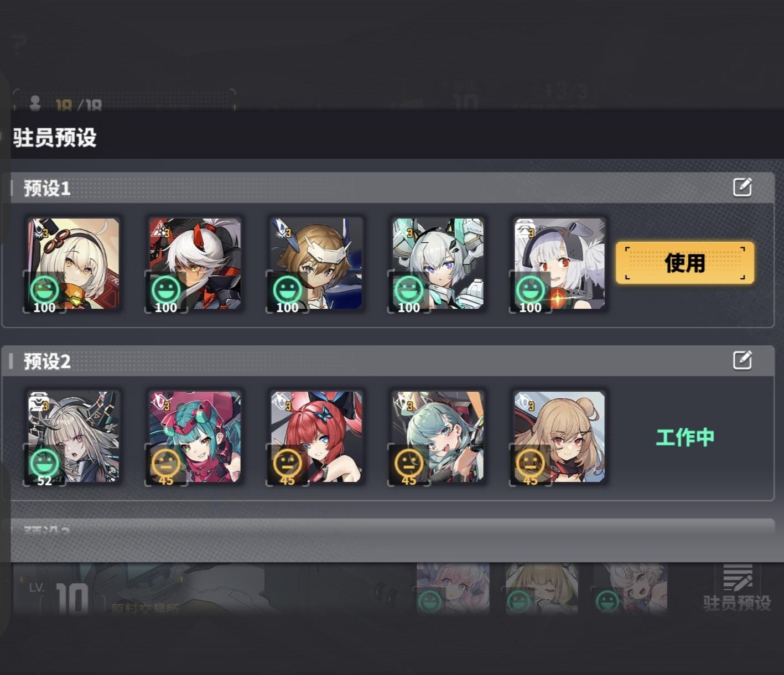Click the edit icon for 预设2
The width and height of the screenshot is (784, 675).
[742, 360]
